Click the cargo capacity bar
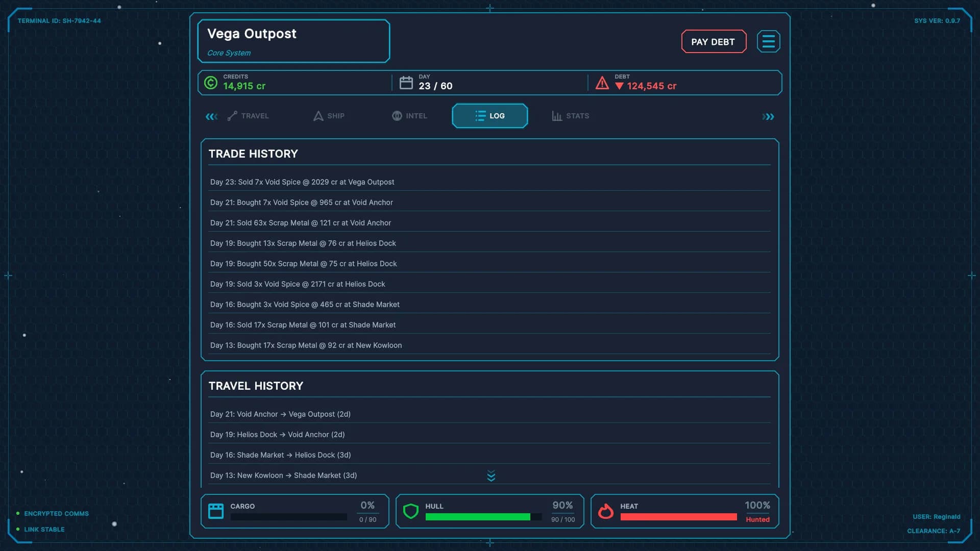 pos(289,517)
